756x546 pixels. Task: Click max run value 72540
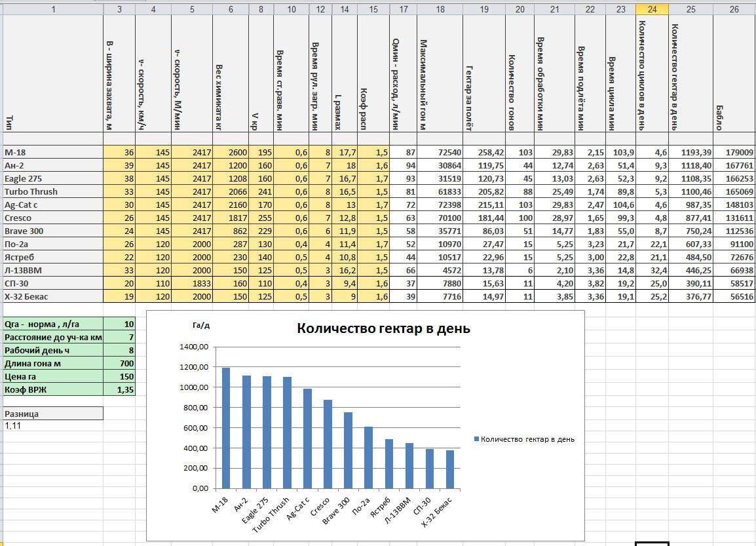[x=440, y=153]
